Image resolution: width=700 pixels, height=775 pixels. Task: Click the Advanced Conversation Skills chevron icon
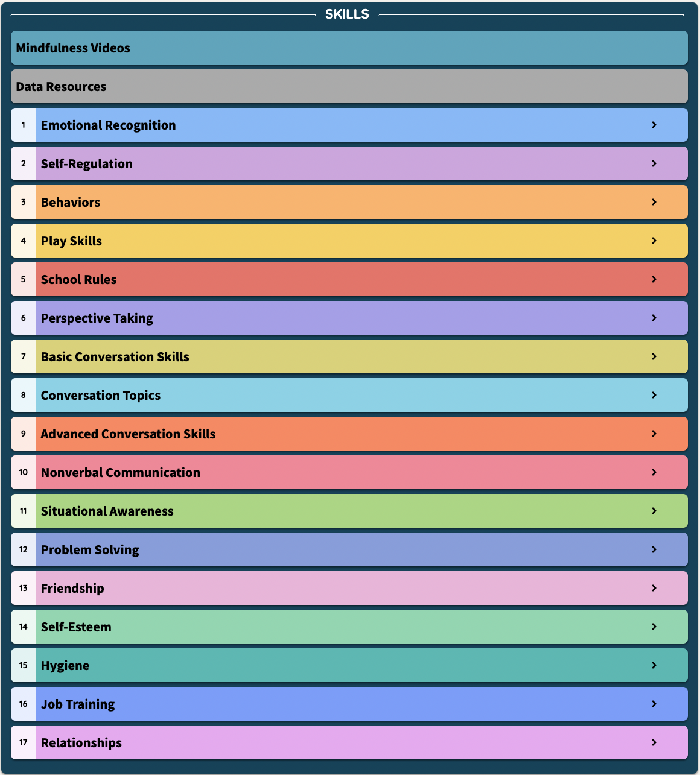654,434
